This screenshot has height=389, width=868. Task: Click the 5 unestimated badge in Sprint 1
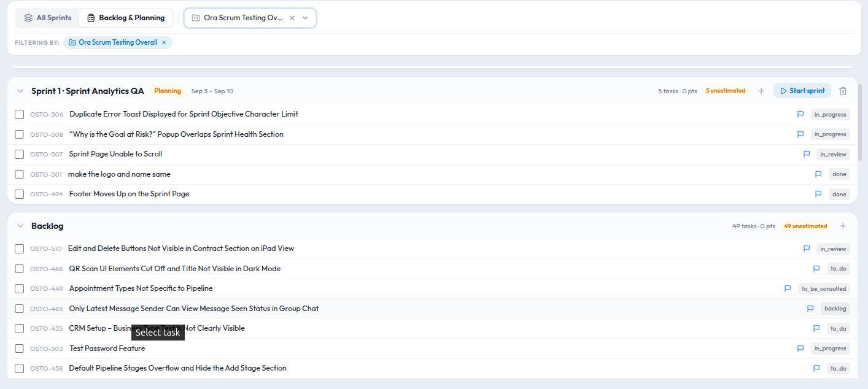coord(726,91)
